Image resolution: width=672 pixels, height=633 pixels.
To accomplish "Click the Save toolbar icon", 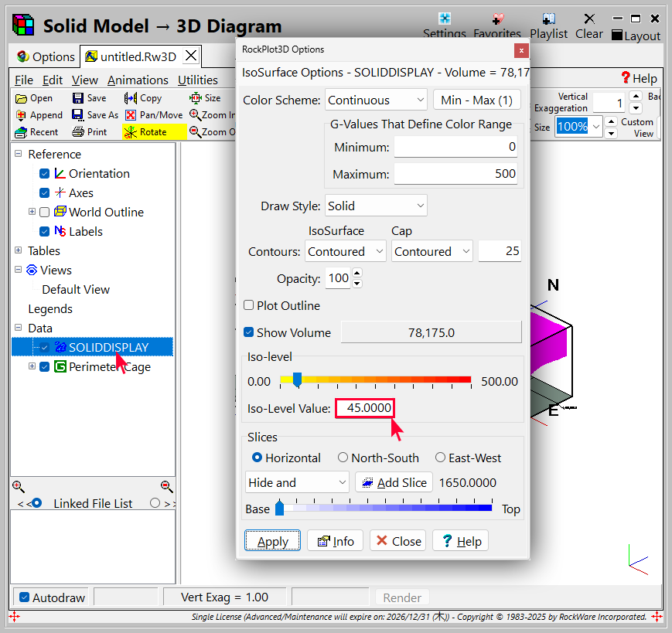I will point(78,98).
